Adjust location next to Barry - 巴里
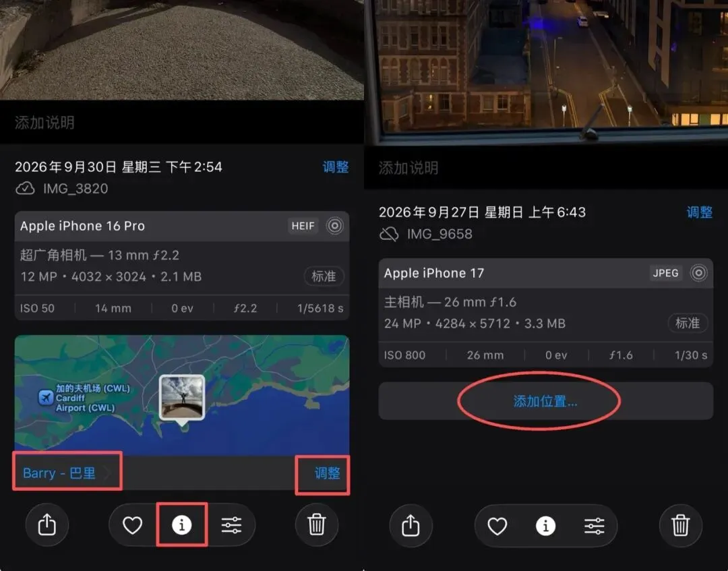The image size is (728, 571). pyautogui.click(x=328, y=473)
